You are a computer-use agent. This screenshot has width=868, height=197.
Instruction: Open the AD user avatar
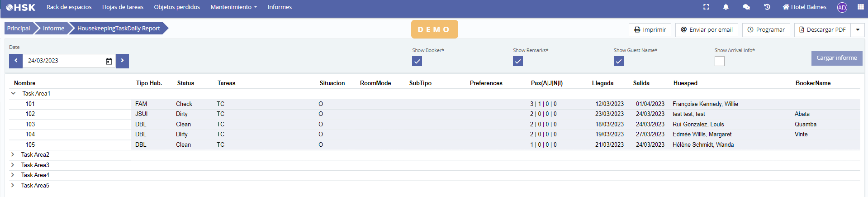[842, 7]
